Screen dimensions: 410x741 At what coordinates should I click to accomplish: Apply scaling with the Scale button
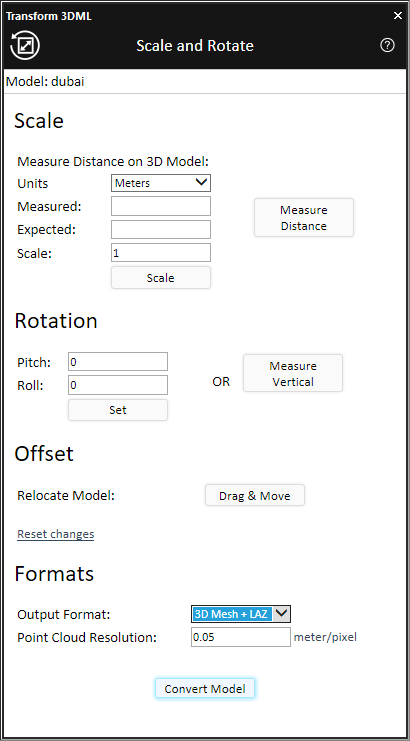pos(161,278)
